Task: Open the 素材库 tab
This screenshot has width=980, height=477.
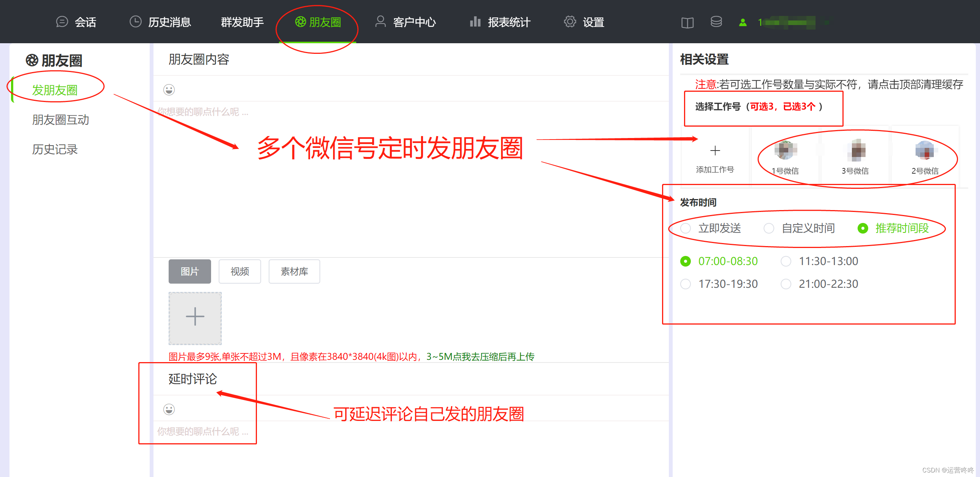Action: (294, 271)
